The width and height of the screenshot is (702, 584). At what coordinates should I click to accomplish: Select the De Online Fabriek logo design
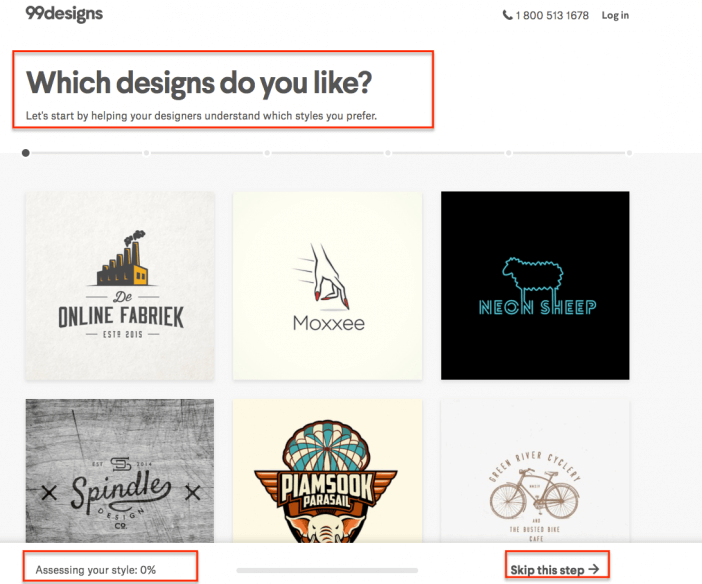[120, 286]
